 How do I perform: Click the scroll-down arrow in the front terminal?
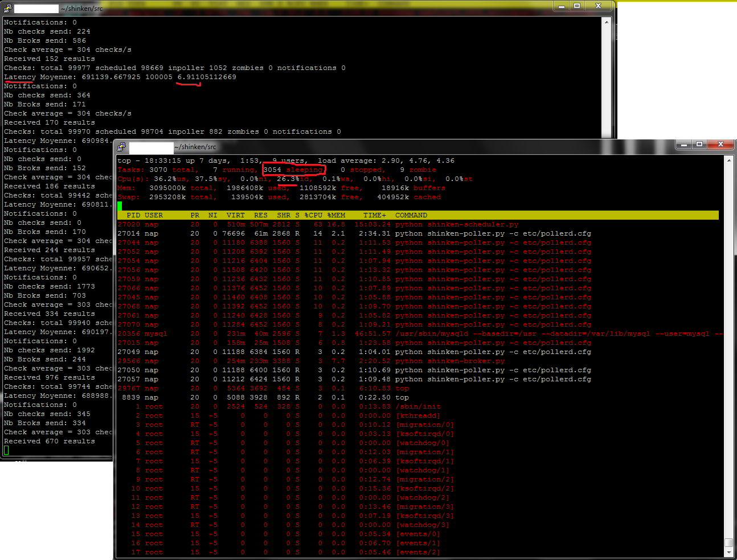(728, 552)
